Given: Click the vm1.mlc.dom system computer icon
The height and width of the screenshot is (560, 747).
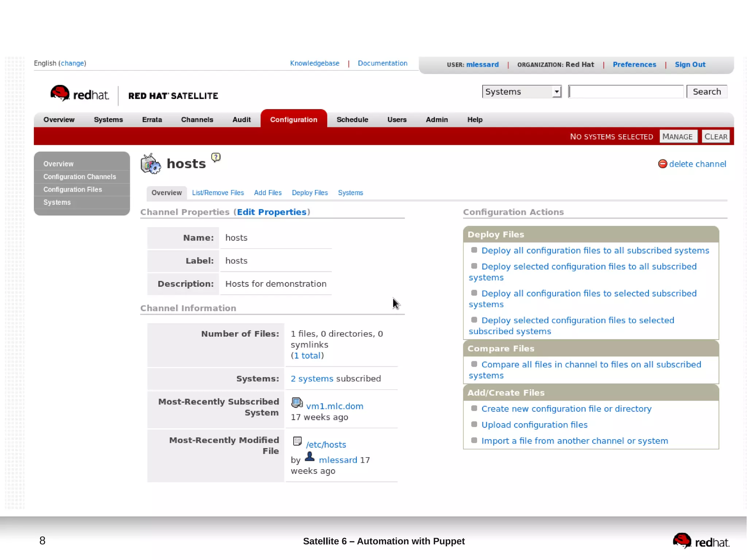Looking at the screenshot, I should coord(297,403).
